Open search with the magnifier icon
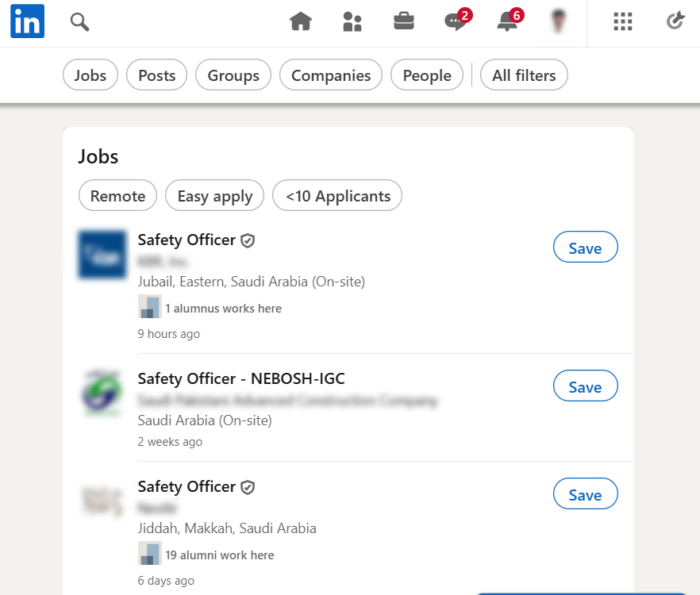700x595 pixels. point(79,22)
